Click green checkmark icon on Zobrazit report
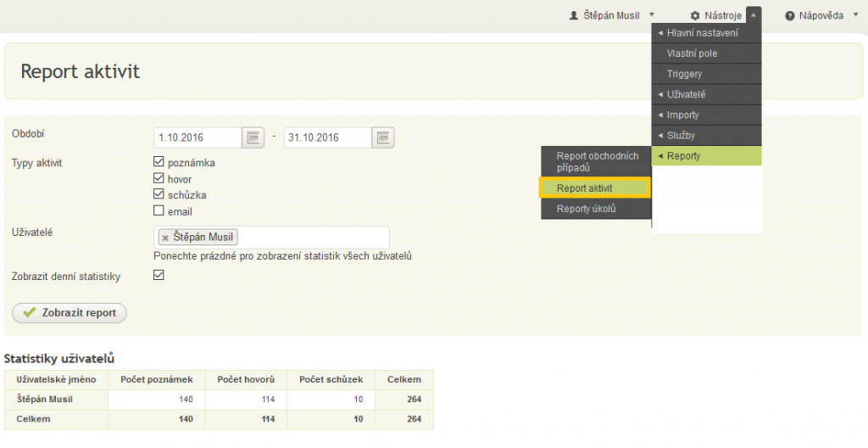 coord(30,313)
